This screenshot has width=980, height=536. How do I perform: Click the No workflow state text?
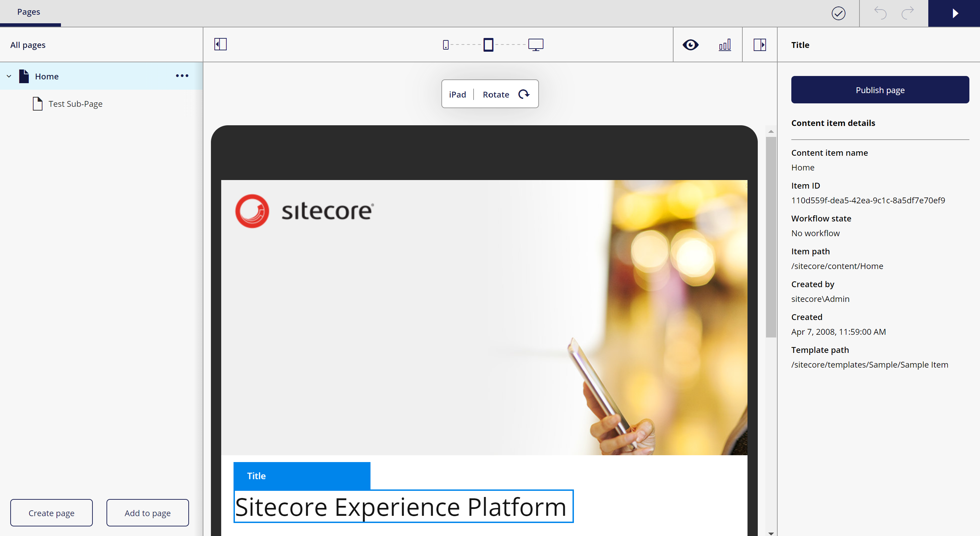point(815,233)
